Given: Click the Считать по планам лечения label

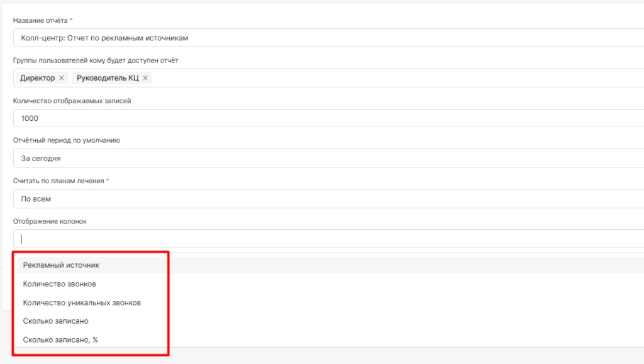Looking at the screenshot, I should [58, 181].
